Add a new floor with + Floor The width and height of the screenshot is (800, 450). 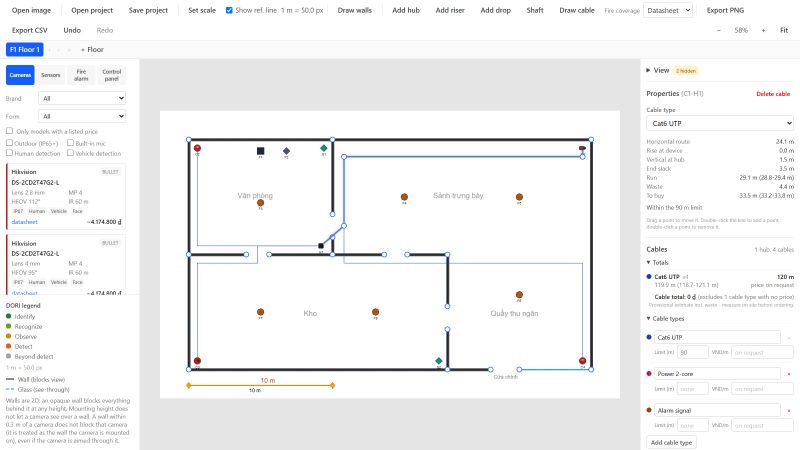point(92,49)
